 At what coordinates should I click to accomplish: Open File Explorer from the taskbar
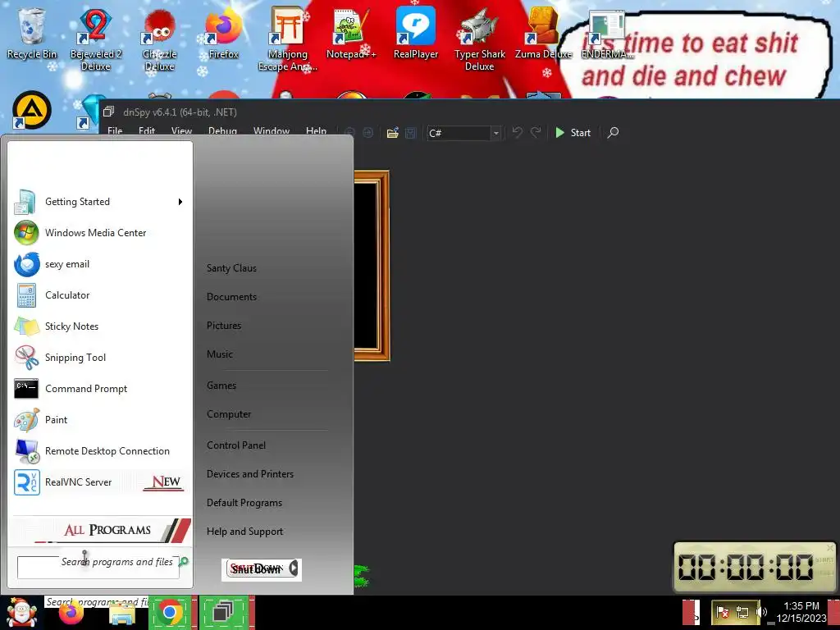tap(122, 612)
